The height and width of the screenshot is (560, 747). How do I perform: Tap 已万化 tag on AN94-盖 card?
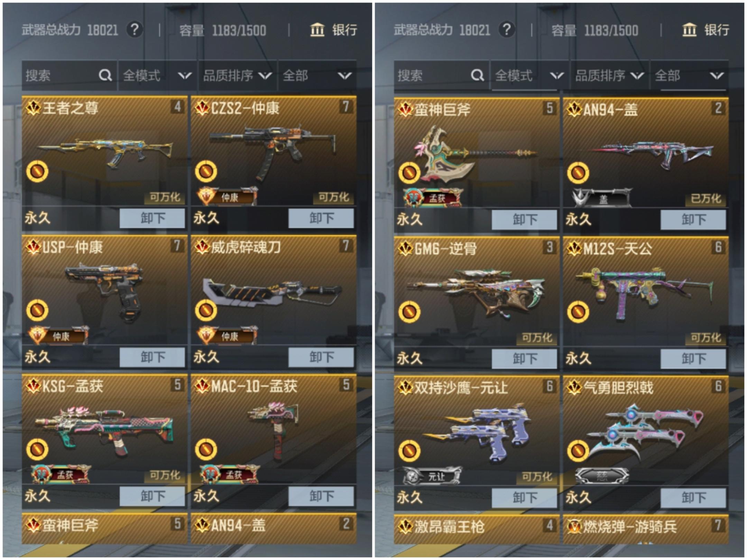pos(705,198)
